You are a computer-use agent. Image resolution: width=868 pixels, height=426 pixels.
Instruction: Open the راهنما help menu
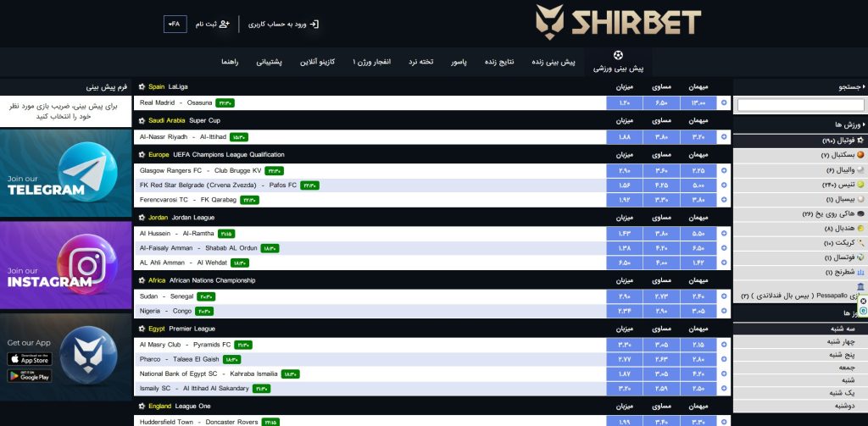pos(230,62)
